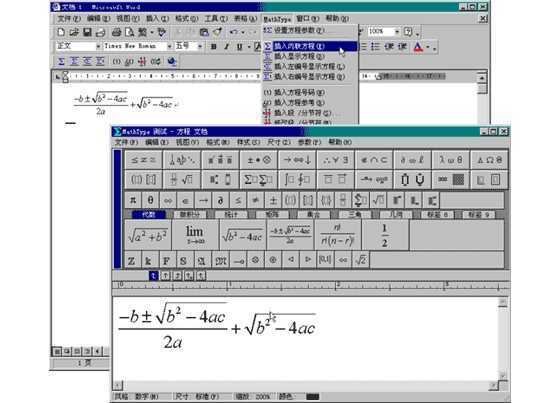
Task: Select the fifth tab stop type button
Action: point(201,276)
